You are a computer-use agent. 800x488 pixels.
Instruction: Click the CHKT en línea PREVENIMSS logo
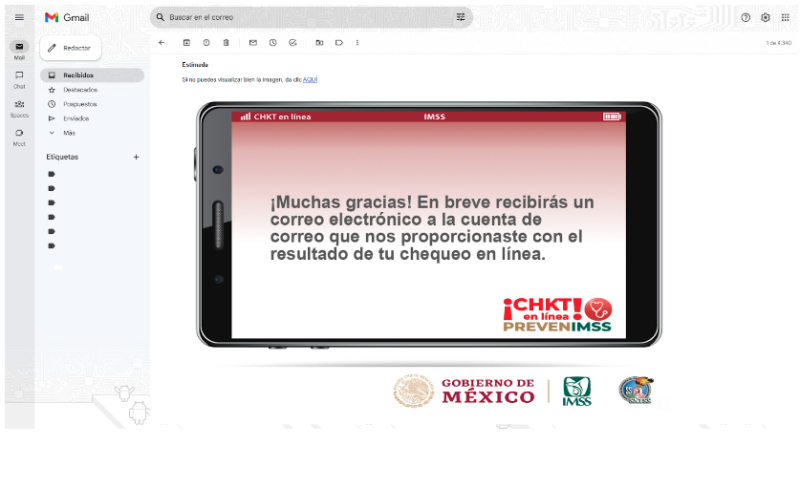click(x=558, y=315)
